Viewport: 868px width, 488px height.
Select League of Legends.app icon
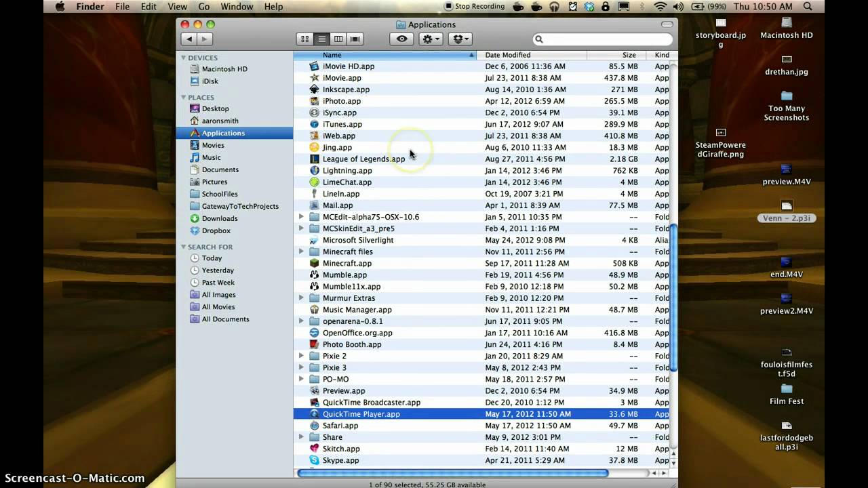(314, 159)
